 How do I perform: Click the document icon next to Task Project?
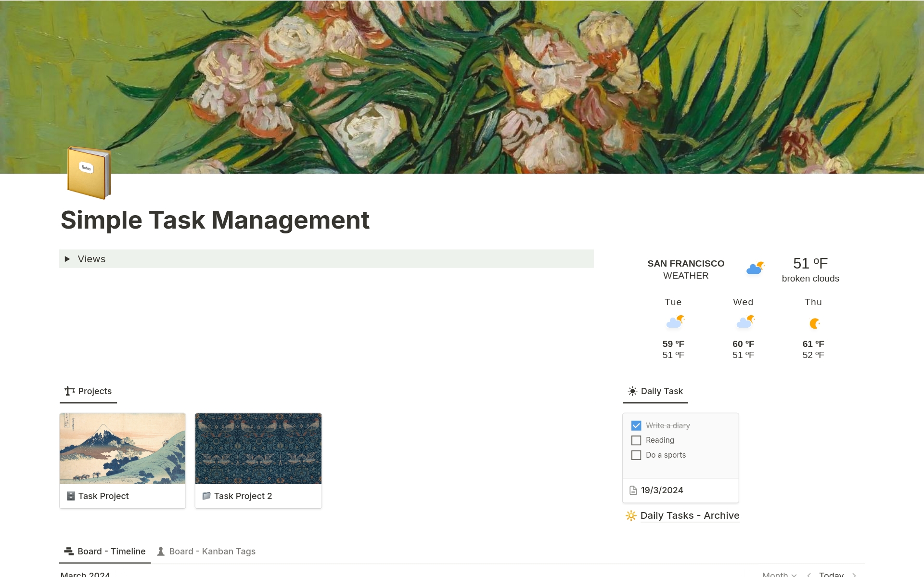pos(70,496)
